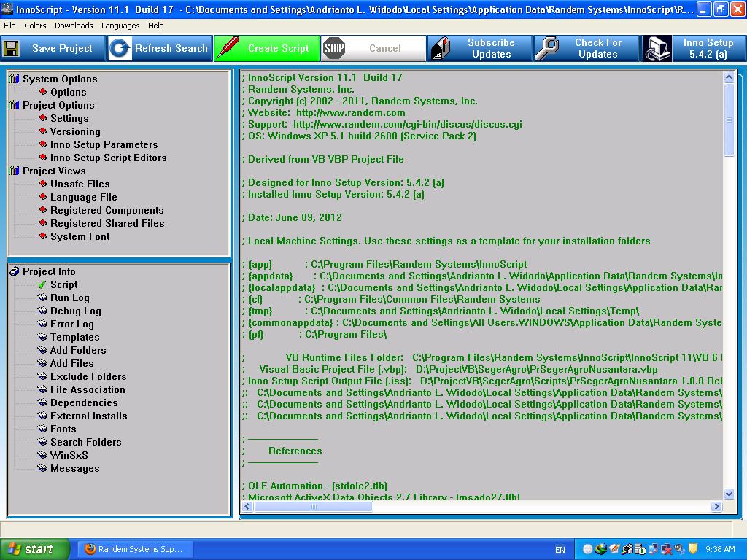Click the Firefox icon on the taskbar button

(90, 549)
